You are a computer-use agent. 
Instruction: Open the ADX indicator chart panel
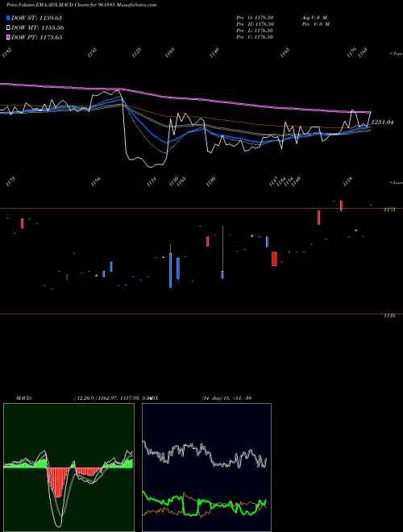click(x=207, y=468)
